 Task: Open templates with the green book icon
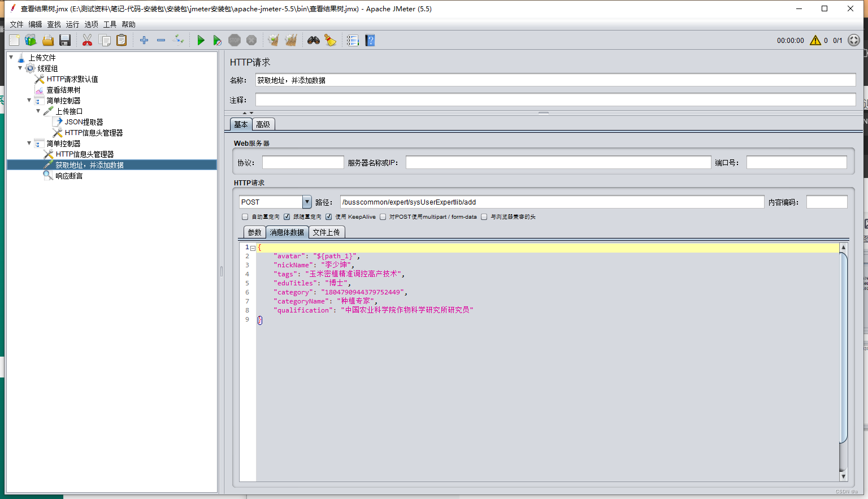point(30,40)
